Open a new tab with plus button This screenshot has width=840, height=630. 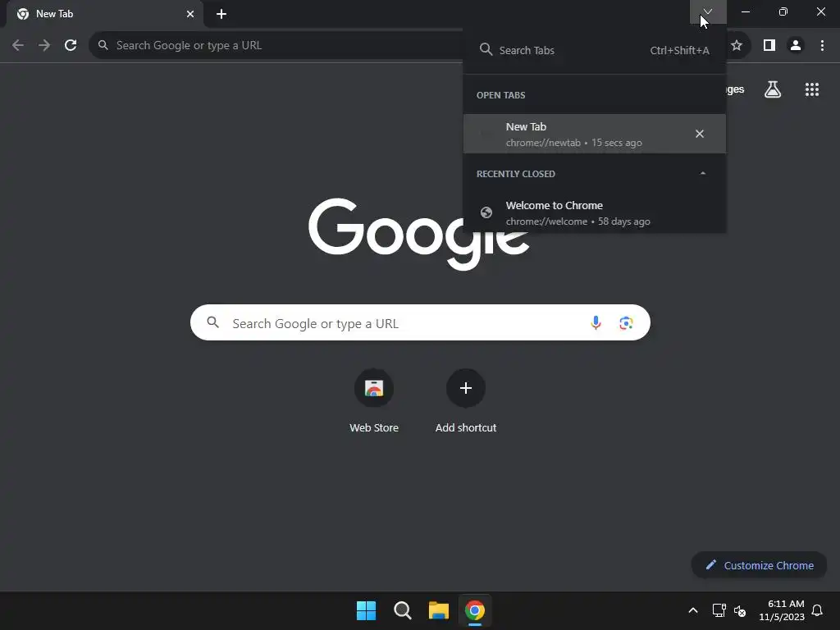221,14
